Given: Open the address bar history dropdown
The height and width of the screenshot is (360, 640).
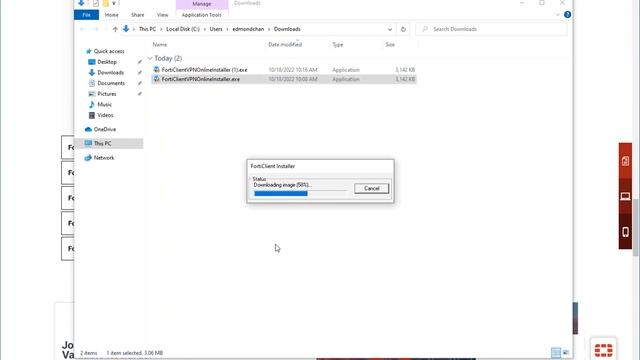Looking at the screenshot, I should point(390,29).
